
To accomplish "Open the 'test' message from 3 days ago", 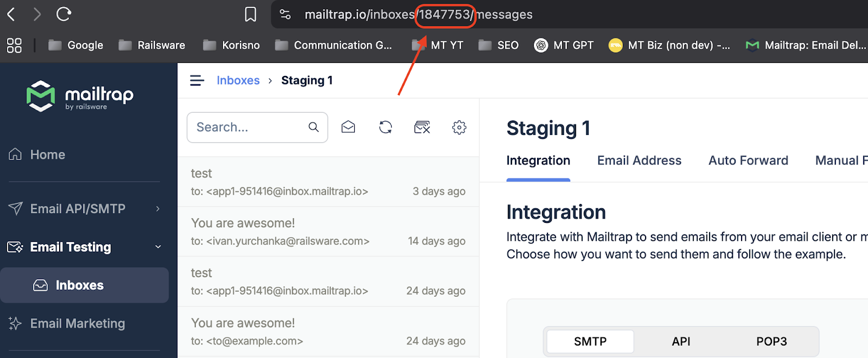I will [x=328, y=182].
